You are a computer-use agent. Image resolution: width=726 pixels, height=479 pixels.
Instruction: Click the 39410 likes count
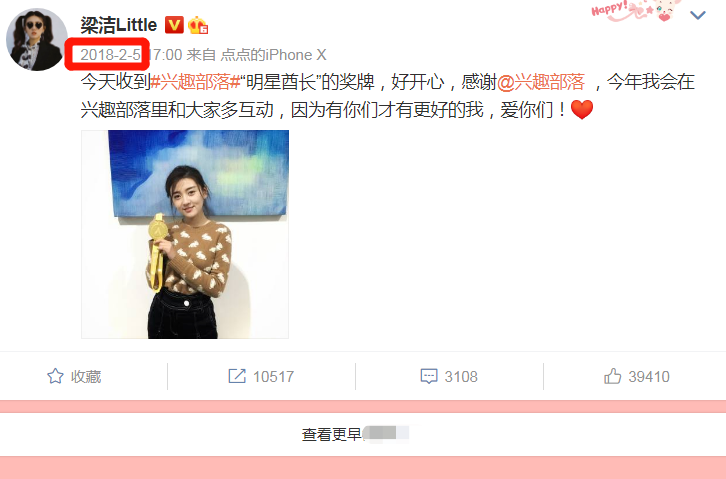pos(649,377)
